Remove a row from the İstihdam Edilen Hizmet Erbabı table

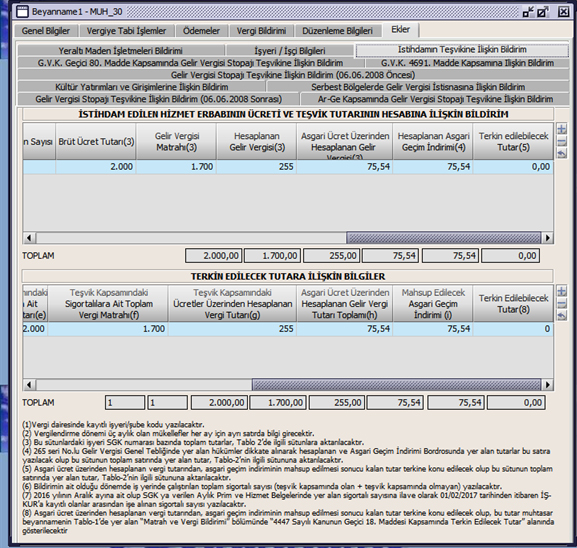pos(562,141)
